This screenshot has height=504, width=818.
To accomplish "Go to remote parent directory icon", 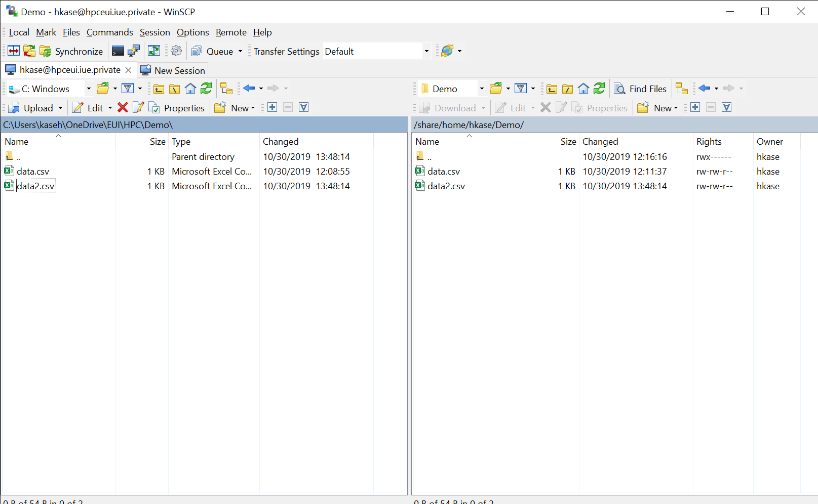I will pyautogui.click(x=552, y=89).
